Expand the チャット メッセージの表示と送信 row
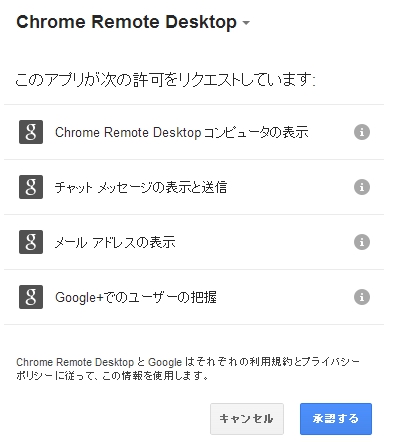This screenshot has height=442, width=395. tap(194, 187)
